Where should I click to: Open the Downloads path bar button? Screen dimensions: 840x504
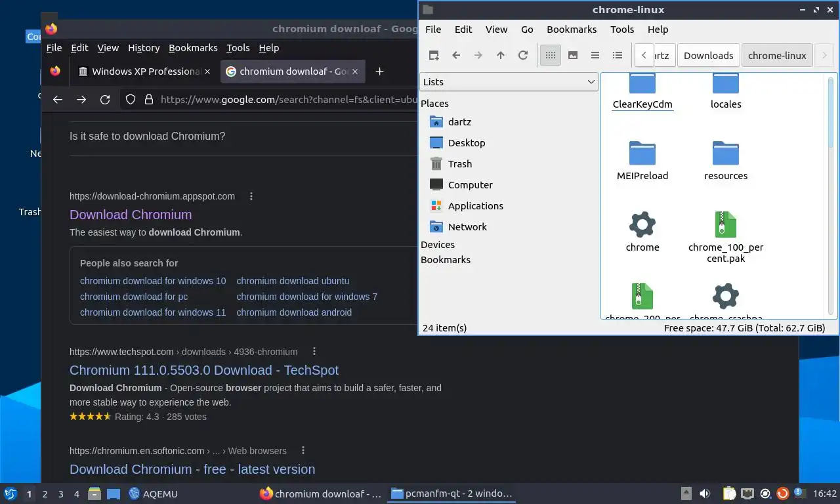708,55
